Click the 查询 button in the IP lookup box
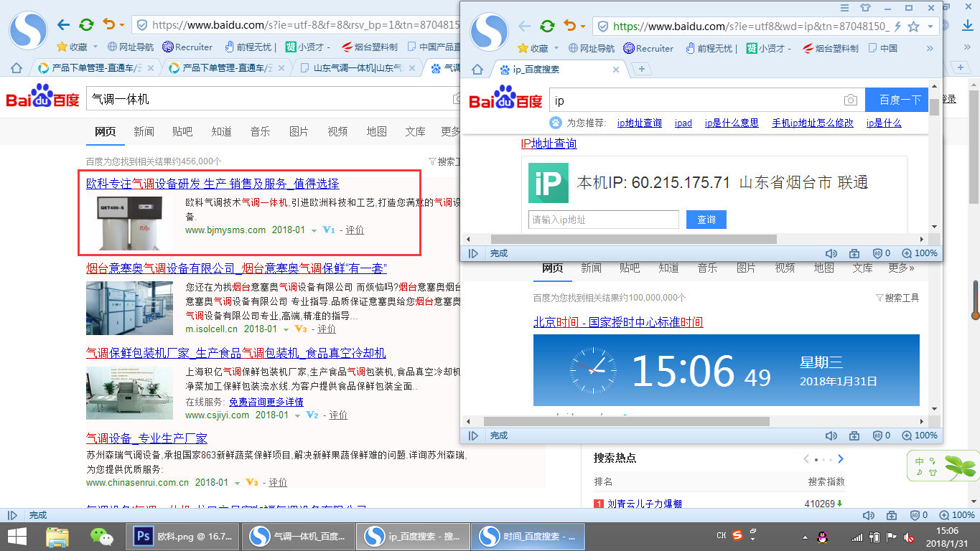Screen dimensions: 980x551 tap(706, 220)
